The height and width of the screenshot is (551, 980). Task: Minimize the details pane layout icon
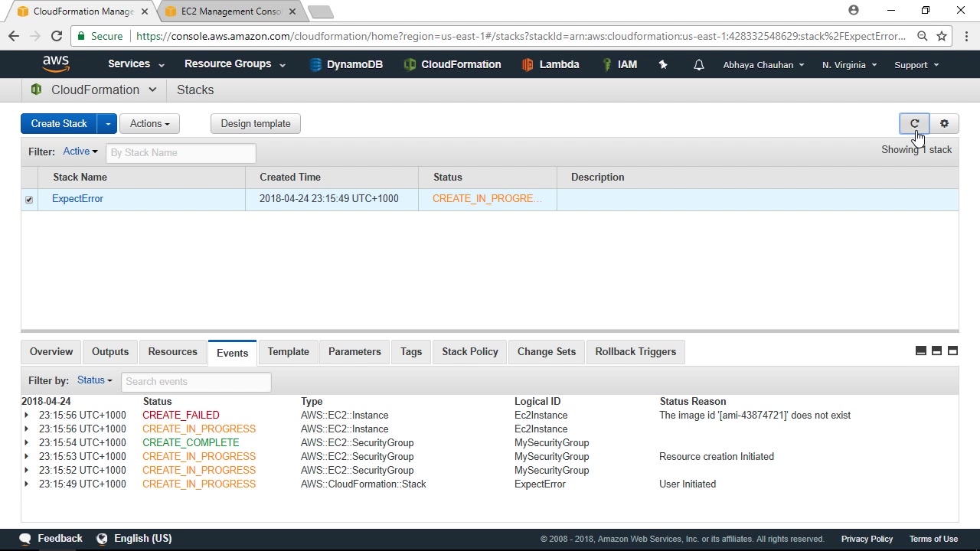tap(921, 350)
